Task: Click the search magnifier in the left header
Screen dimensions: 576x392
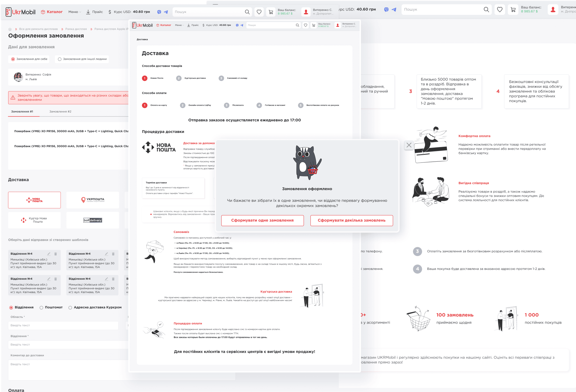Action: coord(247,12)
